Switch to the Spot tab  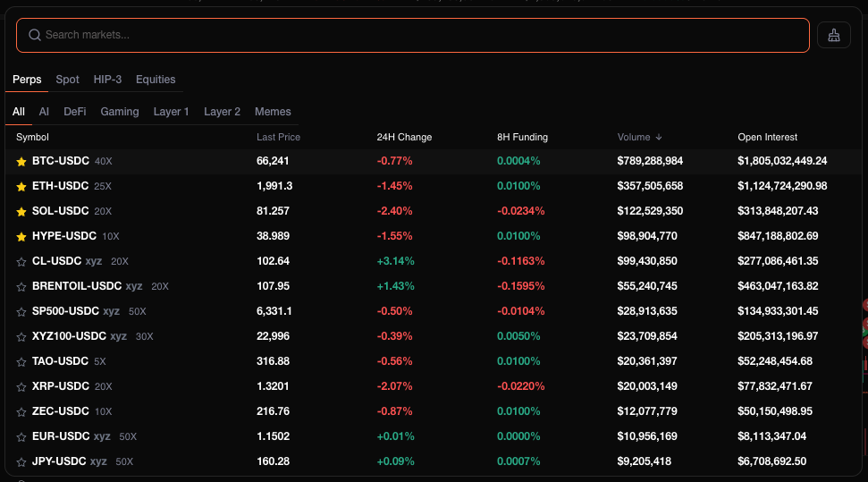click(x=67, y=80)
